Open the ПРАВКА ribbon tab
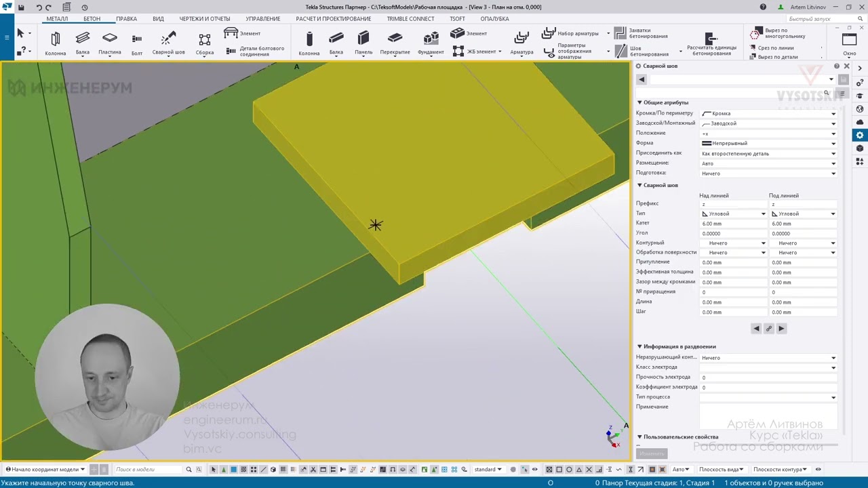Image resolution: width=868 pixels, height=488 pixels. 126,19
